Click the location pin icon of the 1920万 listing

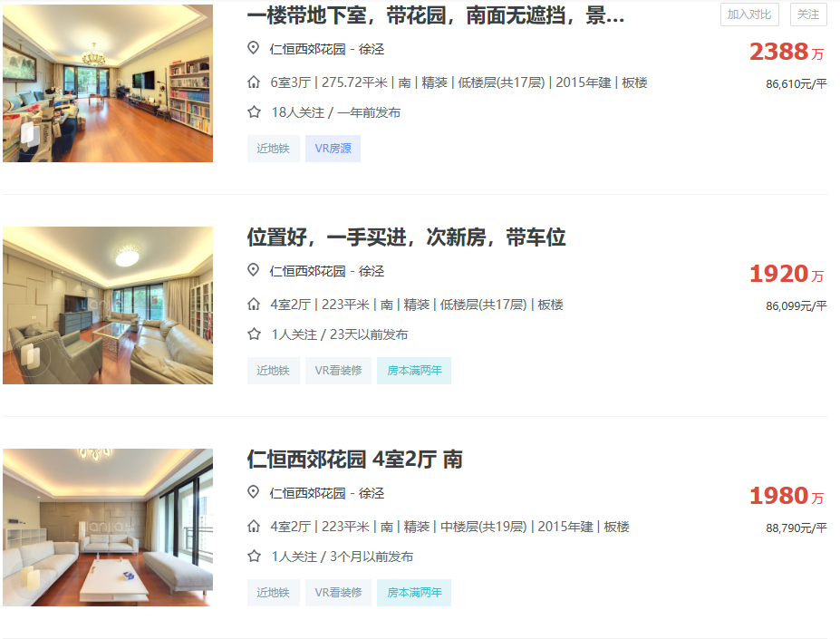(254, 270)
